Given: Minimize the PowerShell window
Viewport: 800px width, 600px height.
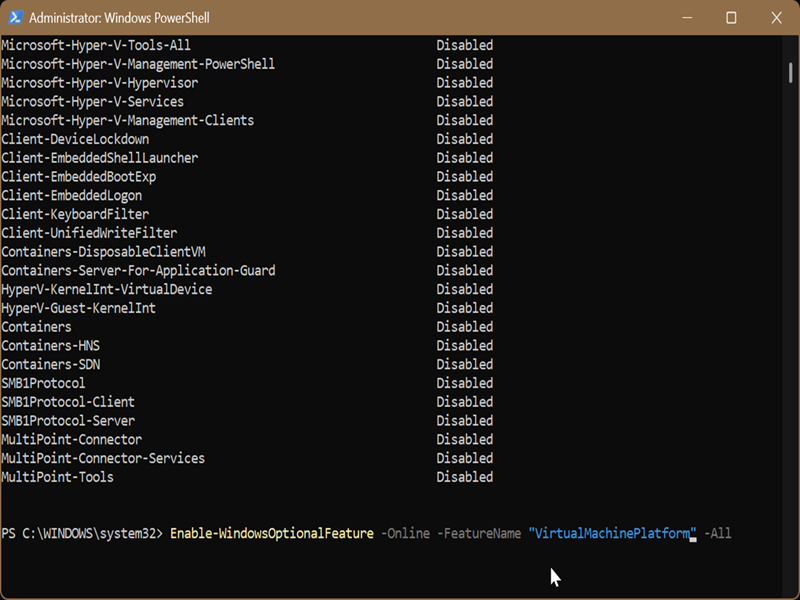Looking at the screenshot, I should pos(687,18).
